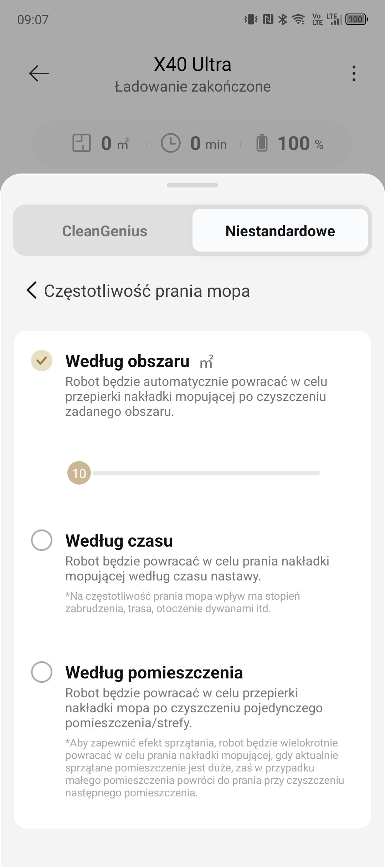Viewport: 385px width, 868px height.
Task: Select the Według obszaru radio option
Action: coord(42,361)
